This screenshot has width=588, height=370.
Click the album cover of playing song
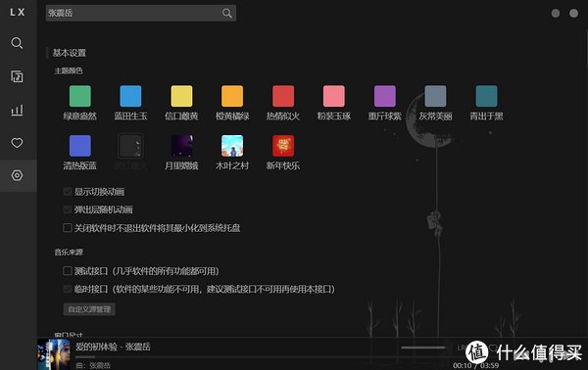(x=54, y=354)
